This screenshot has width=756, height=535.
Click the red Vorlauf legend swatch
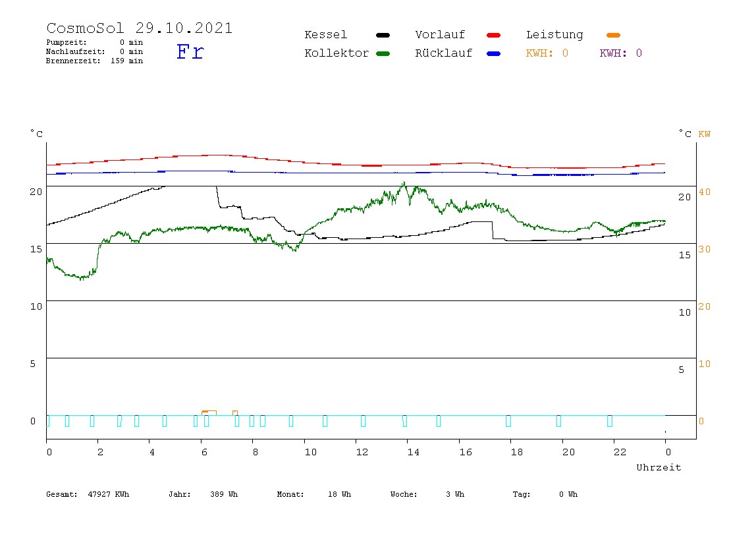(x=494, y=35)
